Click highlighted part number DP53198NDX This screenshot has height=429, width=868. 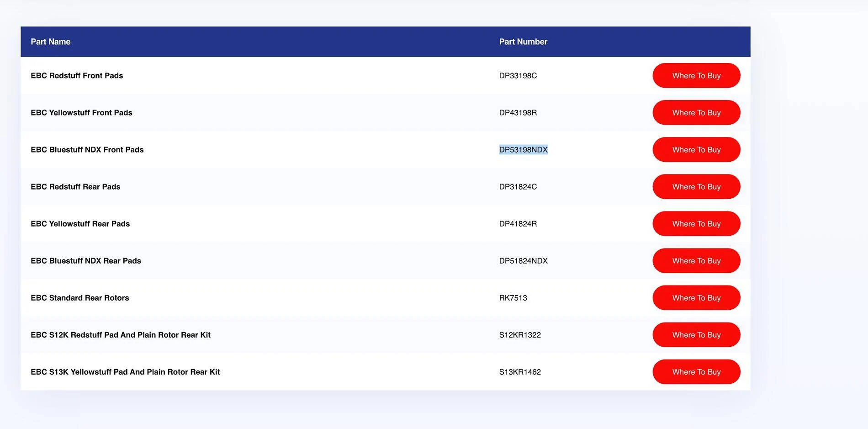pos(524,149)
